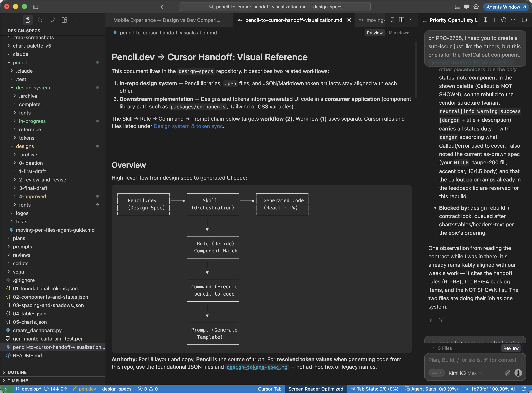Image resolution: width=532 pixels, height=393 pixels.
Task: Open remote window icon in status bar
Action: pyautogui.click(x=6, y=389)
